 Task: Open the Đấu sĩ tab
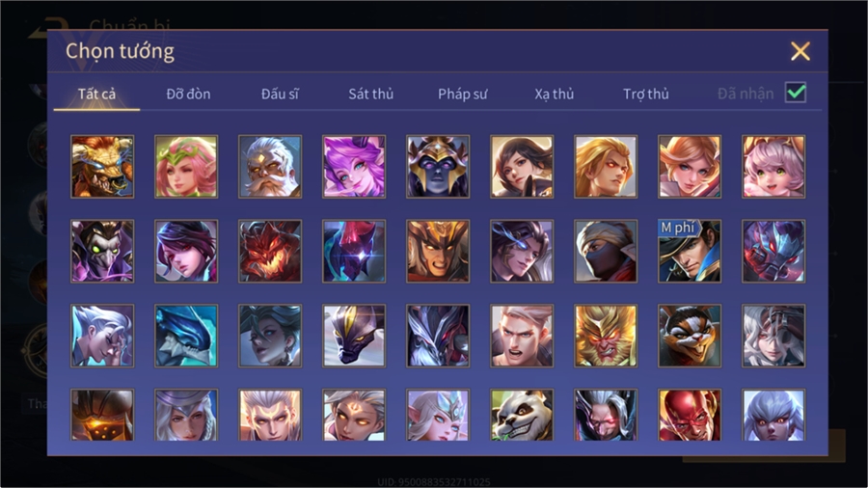click(x=280, y=95)
